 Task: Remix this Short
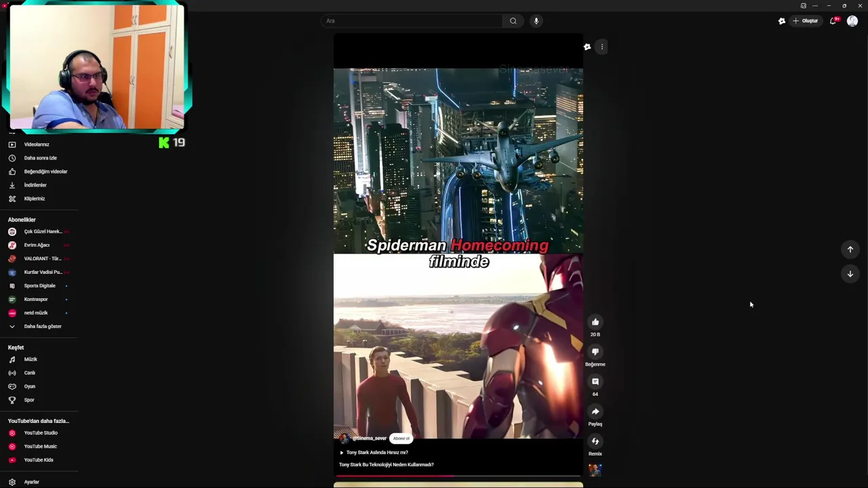tap(595, 441)
